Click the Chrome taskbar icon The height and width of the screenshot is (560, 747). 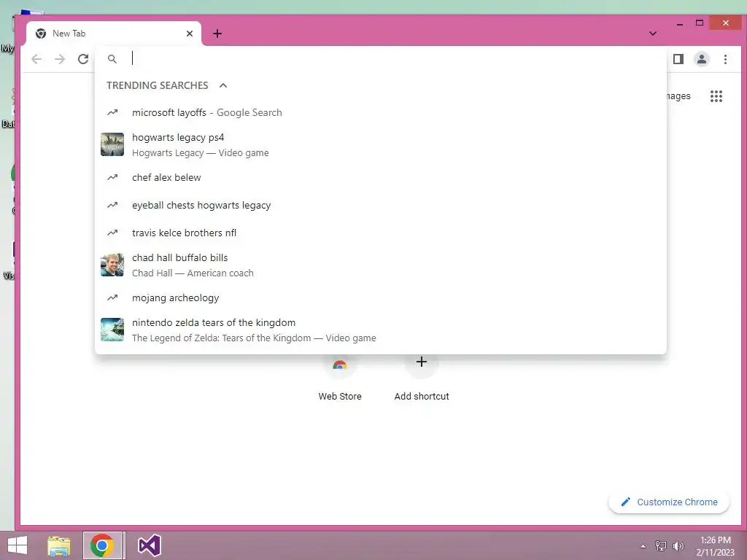[x=102, y=545]
